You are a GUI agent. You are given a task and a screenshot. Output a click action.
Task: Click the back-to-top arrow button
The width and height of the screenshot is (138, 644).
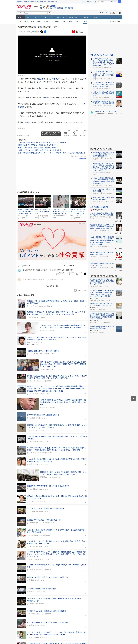[x=133, y=398]
